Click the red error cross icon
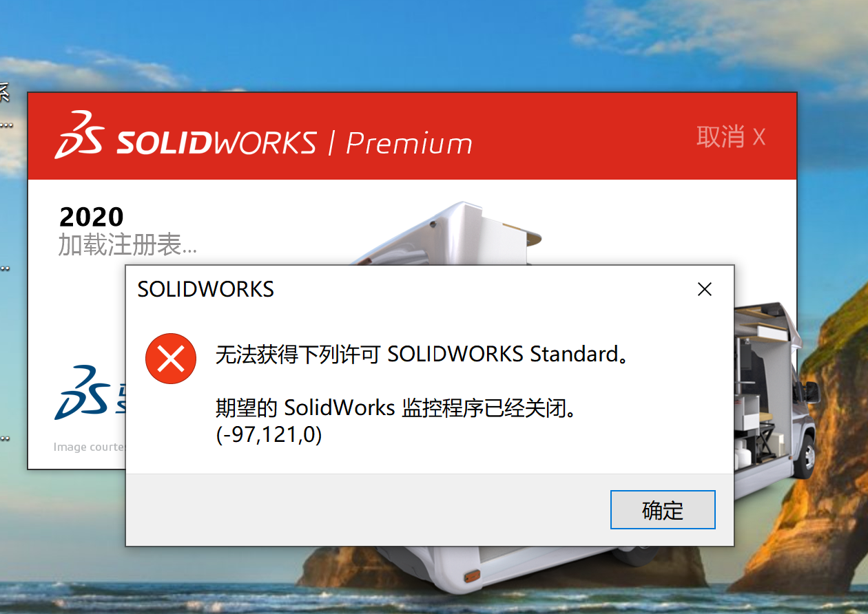Screen dimensions: 868x614 (x=171, y=359)
